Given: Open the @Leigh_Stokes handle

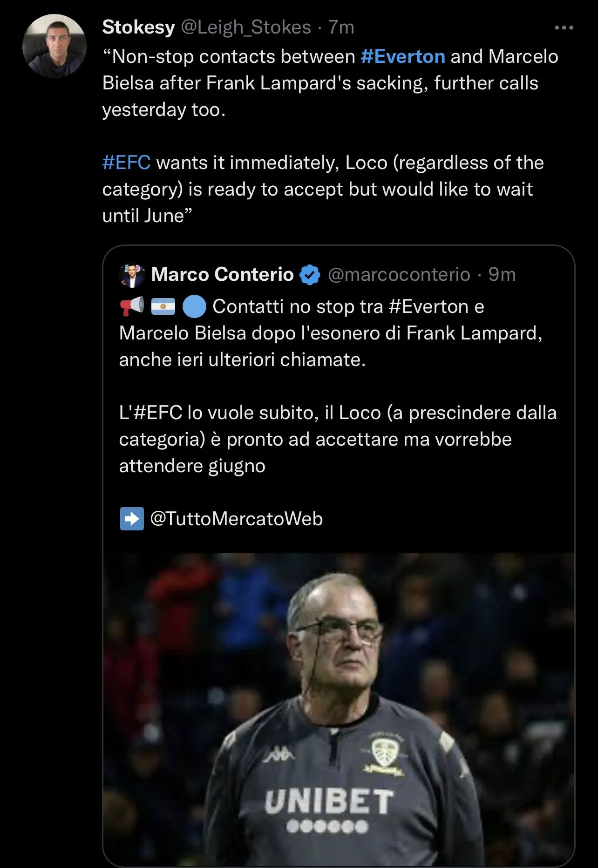Looking at the screenshot, I should coord(245,27).
